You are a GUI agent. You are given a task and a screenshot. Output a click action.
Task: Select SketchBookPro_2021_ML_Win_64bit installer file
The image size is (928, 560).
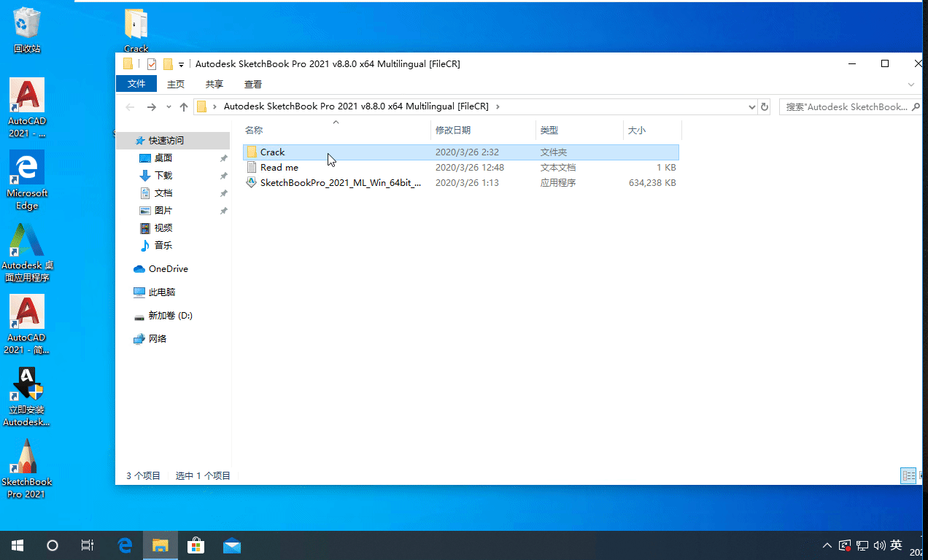[460, 182]
